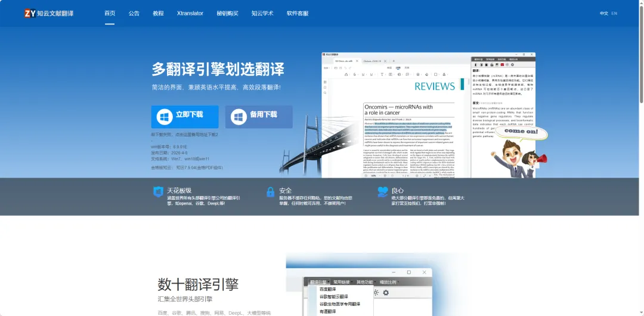Screen dimensions: 644x316
Task: Click the page vertical scrollbar thumb
Action: 641,54
